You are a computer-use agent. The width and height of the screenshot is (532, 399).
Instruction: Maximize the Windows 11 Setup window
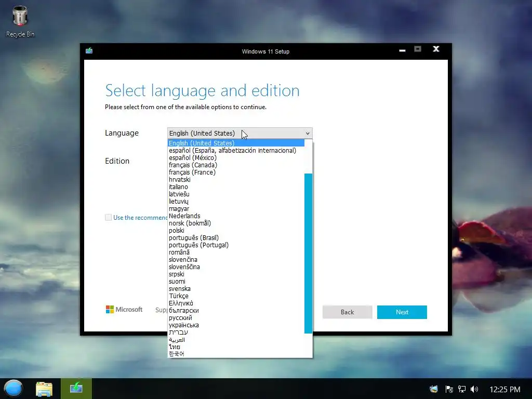tap(418, 49)
